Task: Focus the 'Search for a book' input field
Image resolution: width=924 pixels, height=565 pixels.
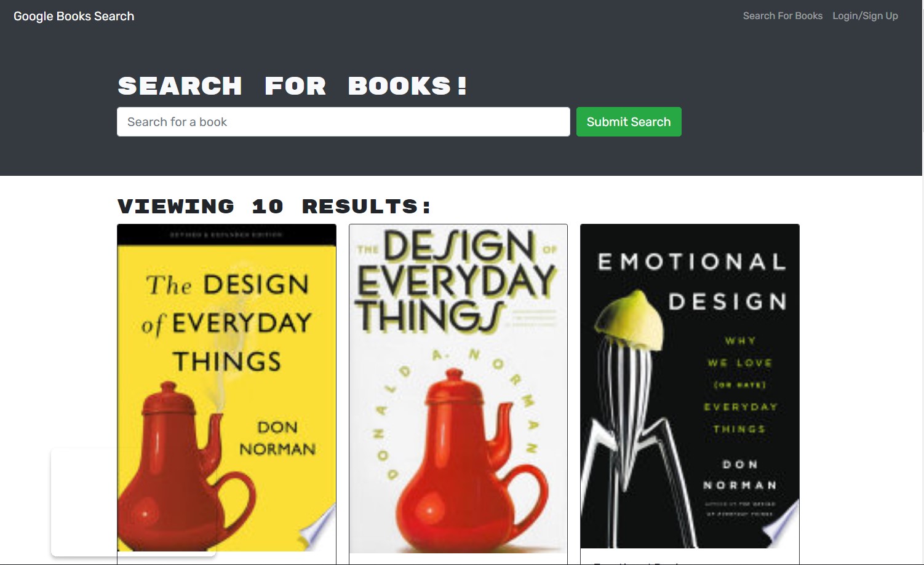Action: [343, 121]
